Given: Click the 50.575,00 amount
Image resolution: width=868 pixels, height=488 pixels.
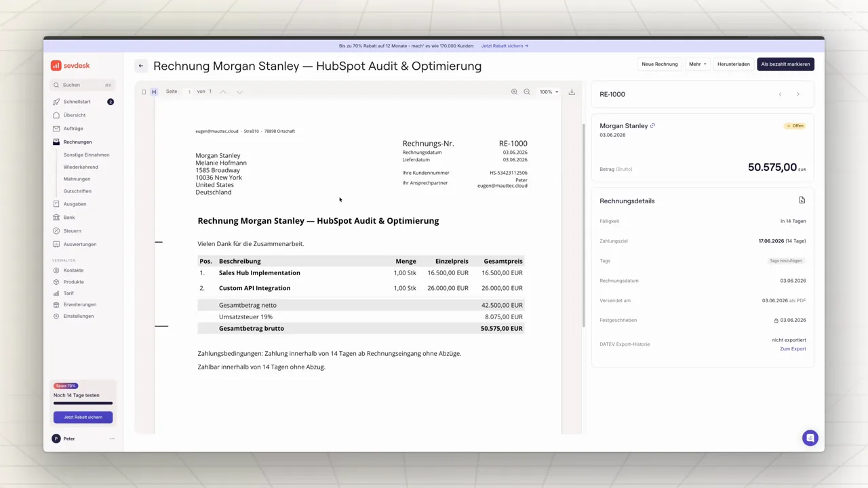Looking at the screenshot, I should point(772,167).
